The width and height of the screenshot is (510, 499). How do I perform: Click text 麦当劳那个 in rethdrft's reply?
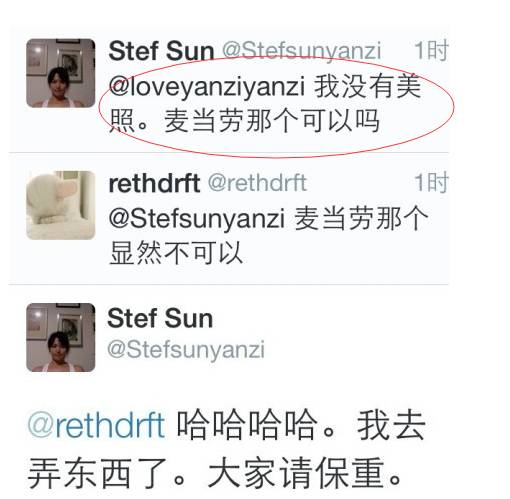pos(361,218)
